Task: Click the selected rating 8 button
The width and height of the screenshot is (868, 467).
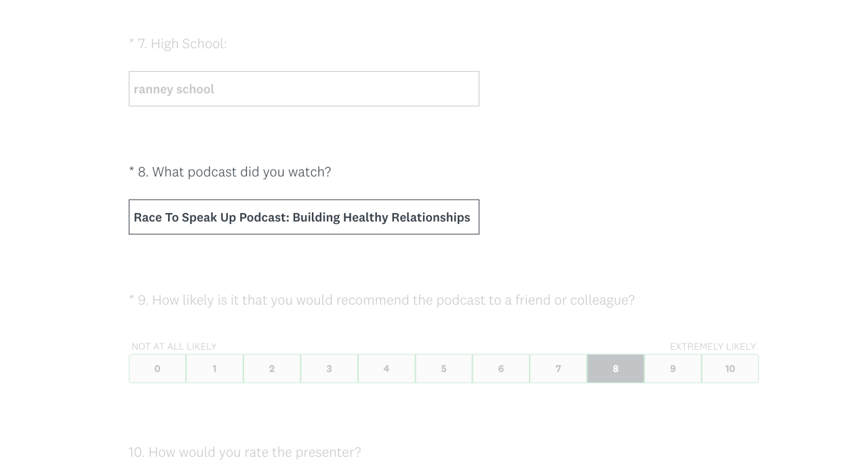Action: pos(616,369)
